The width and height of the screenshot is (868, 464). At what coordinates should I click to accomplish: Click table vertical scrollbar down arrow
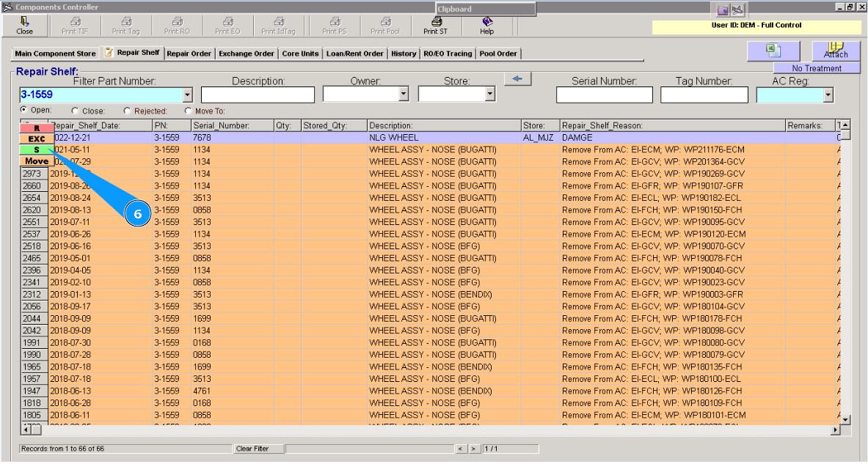(x=845, y=420)
